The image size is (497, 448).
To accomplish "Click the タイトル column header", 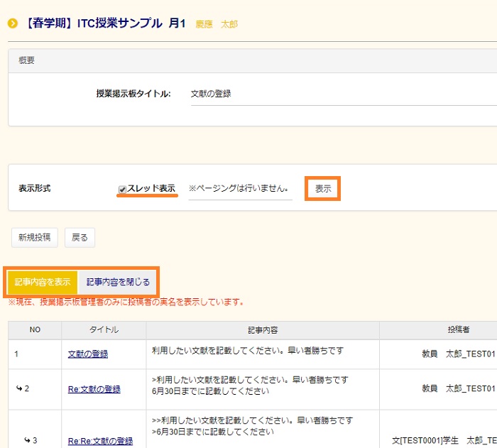I will [104, 330].
